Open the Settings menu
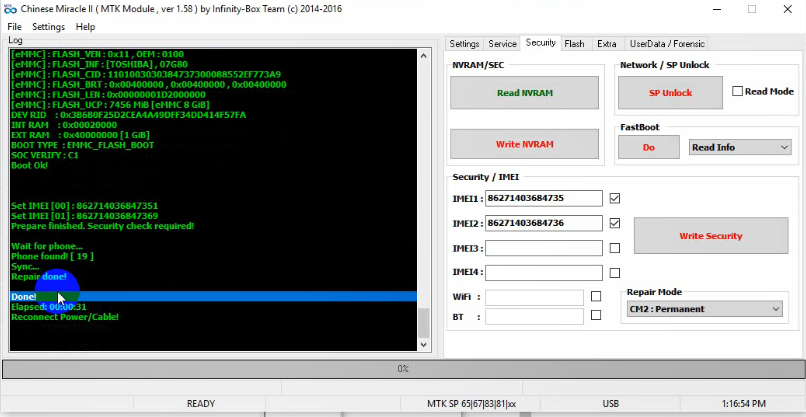 tap(48, 27)
